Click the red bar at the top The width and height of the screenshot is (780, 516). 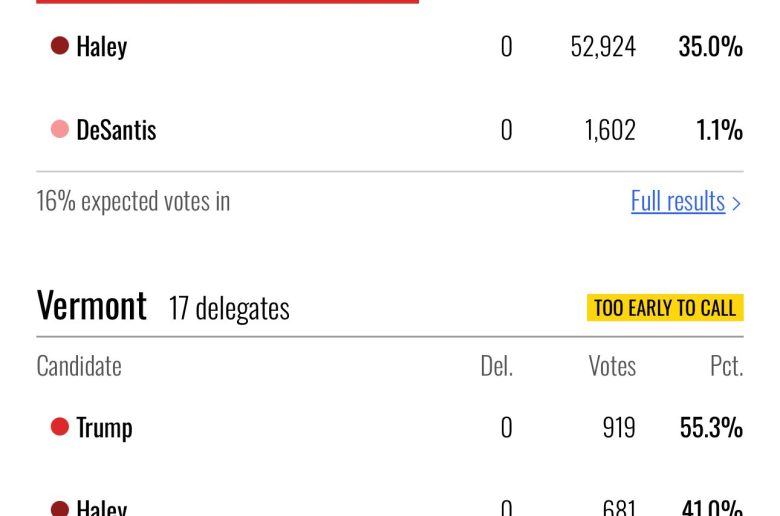pos(227,2)
